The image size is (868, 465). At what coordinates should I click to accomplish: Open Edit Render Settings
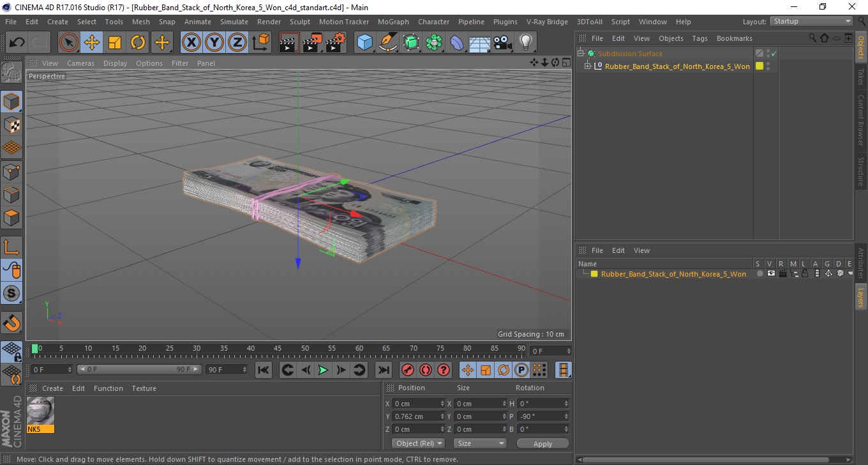tap(335, 43)
